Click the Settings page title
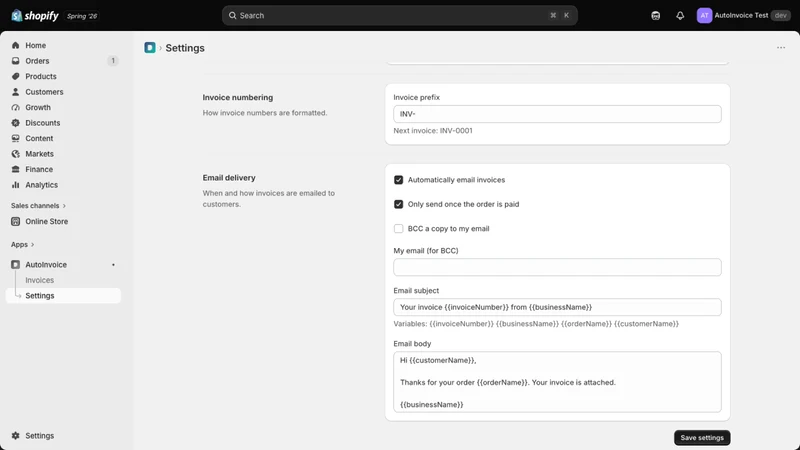 coord(185,48)
